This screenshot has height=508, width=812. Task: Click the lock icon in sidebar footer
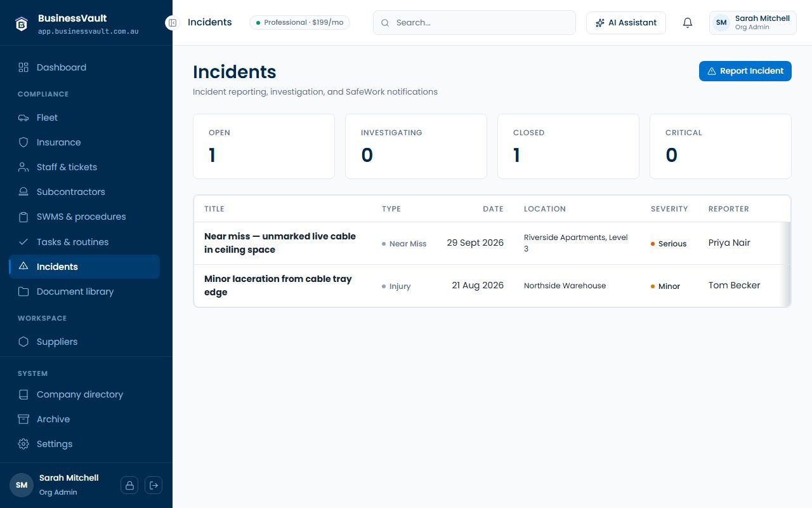click(129, 485)
